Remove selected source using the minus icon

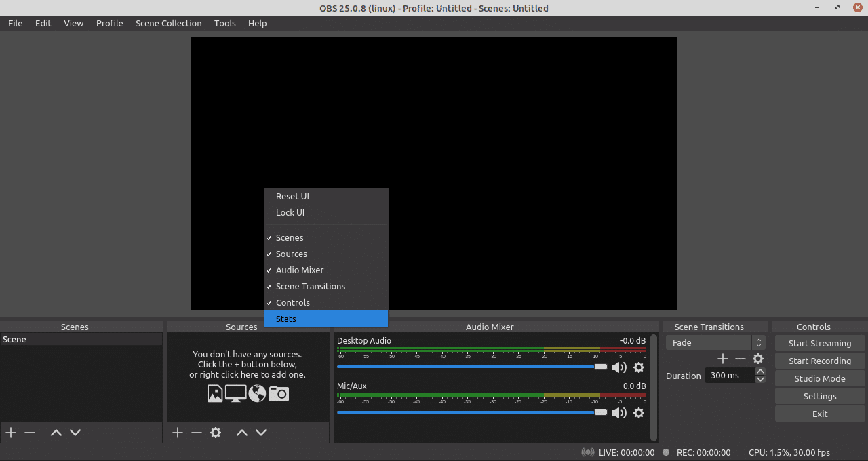pyautogui.click(x=196, y=432)
